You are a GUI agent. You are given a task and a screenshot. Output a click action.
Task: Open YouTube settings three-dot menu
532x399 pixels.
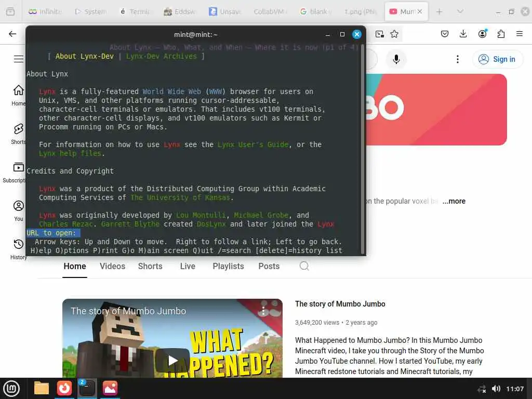click(458, 59)
